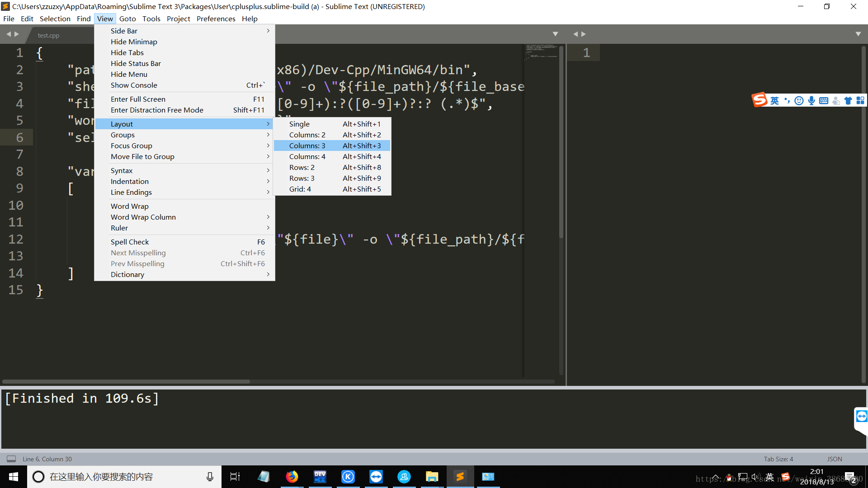
Task: Select Columns: 3 layout
Action: [332, 145]
